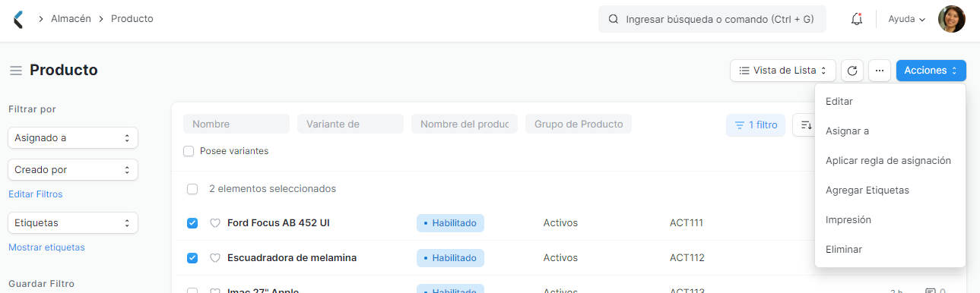Click the Grupo de Producto filter field
This screenshot has width=980, height=293.
(579, 124)
